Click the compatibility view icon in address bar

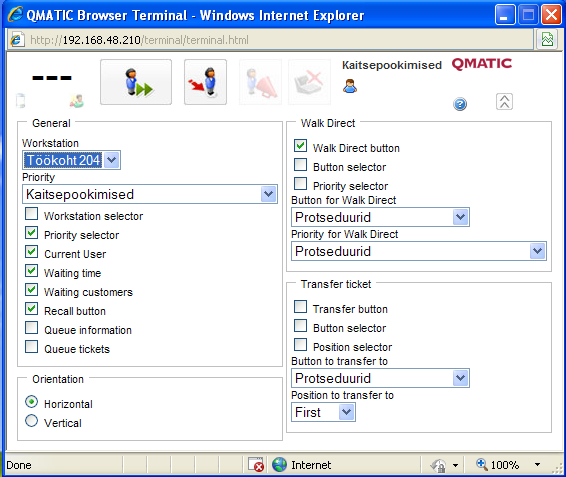coord(547,39)
